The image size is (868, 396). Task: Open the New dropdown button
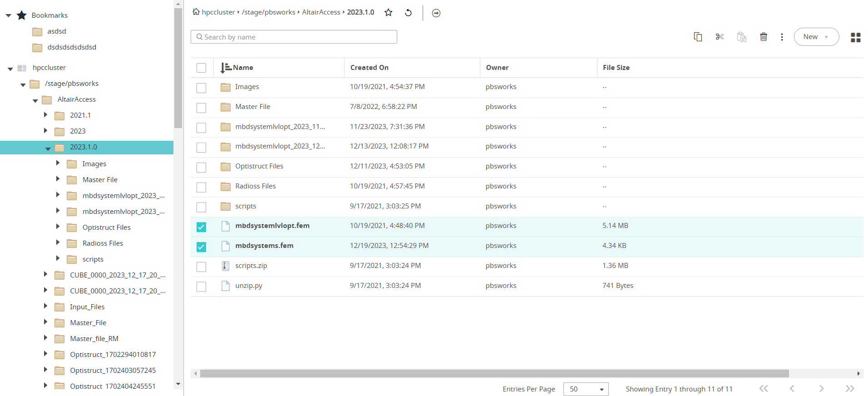coord(816,37)
